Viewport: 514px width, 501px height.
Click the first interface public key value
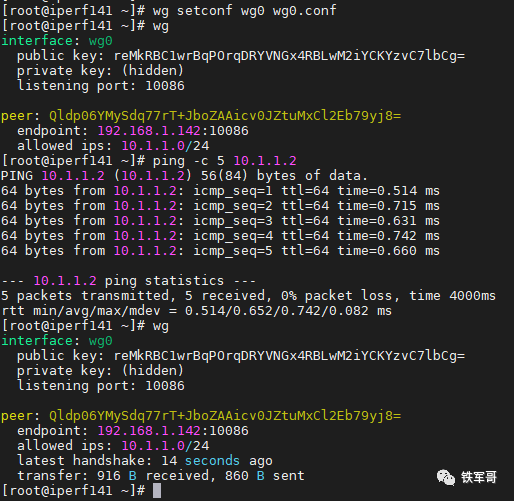(x=289, y=56)
